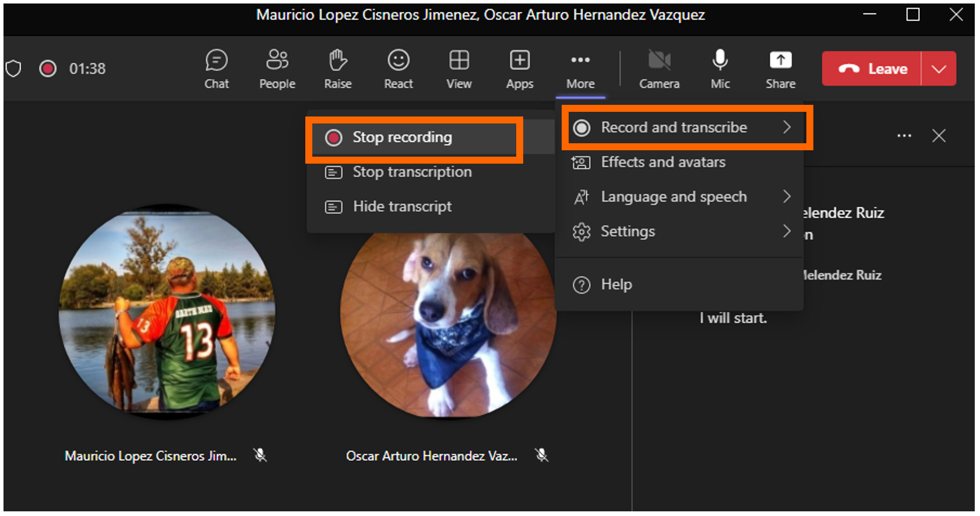Show the People participants list
Viewport: 980px width, 516px height.
click(x=277, y=69)
